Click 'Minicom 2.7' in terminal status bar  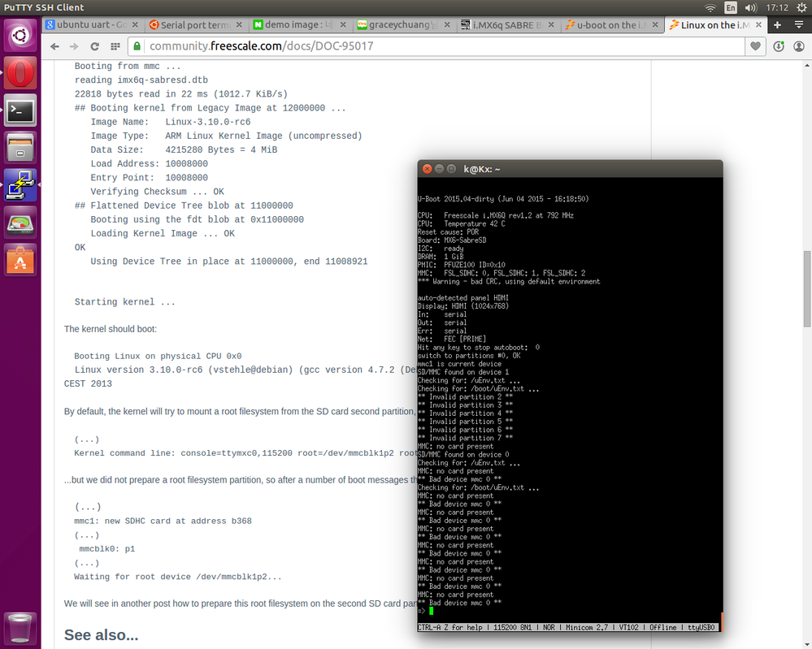tap(587, 627)
